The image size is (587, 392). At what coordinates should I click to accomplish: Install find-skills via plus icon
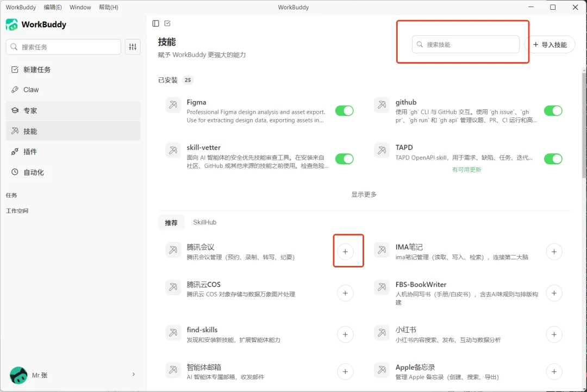point(345,334)
